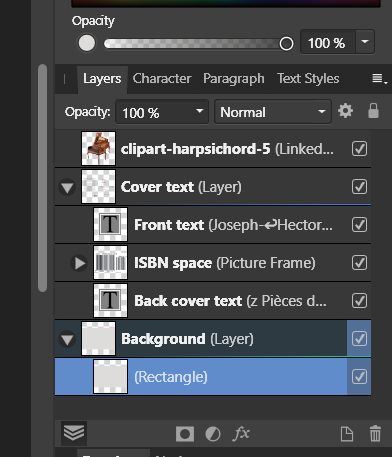Click the Edit All Layers stack icon

[74, 433]
